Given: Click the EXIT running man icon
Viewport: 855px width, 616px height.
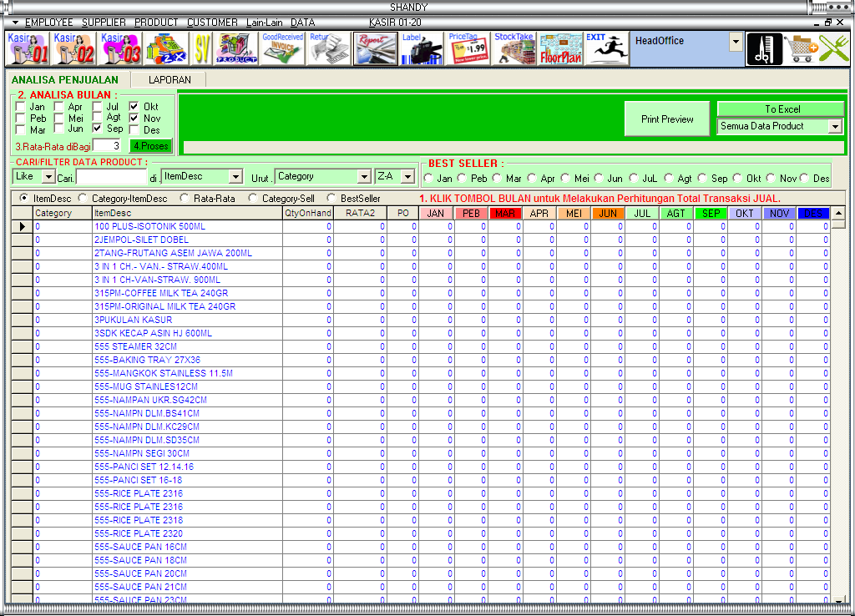Looking at the screenshot, I should (x=606, y=48).
